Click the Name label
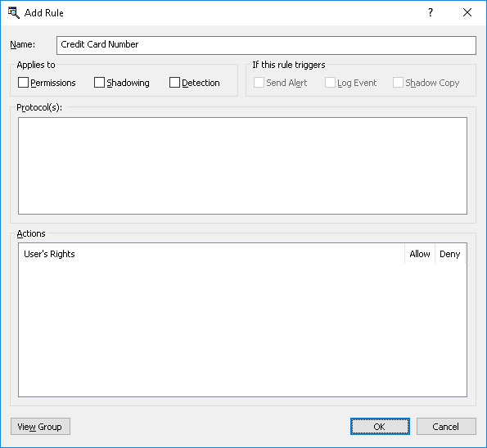Screen dimensions: 487x448 pos(22,44)
